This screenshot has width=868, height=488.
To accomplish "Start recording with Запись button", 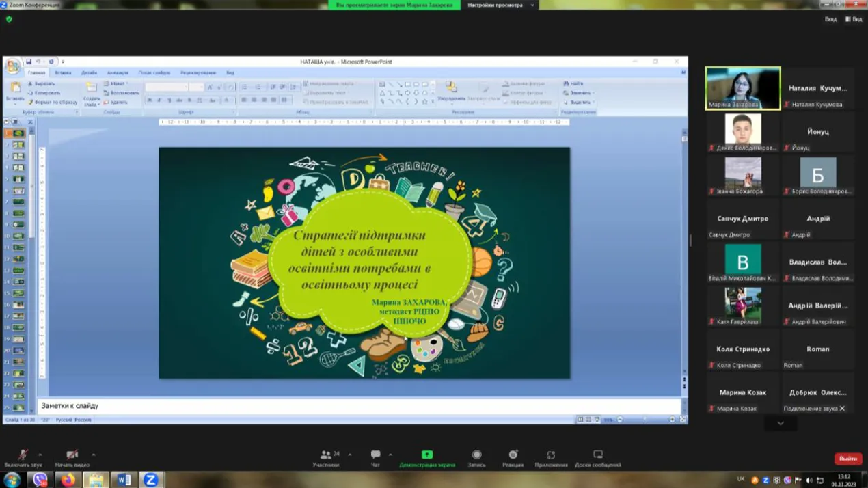I will [x=476, y=458].
